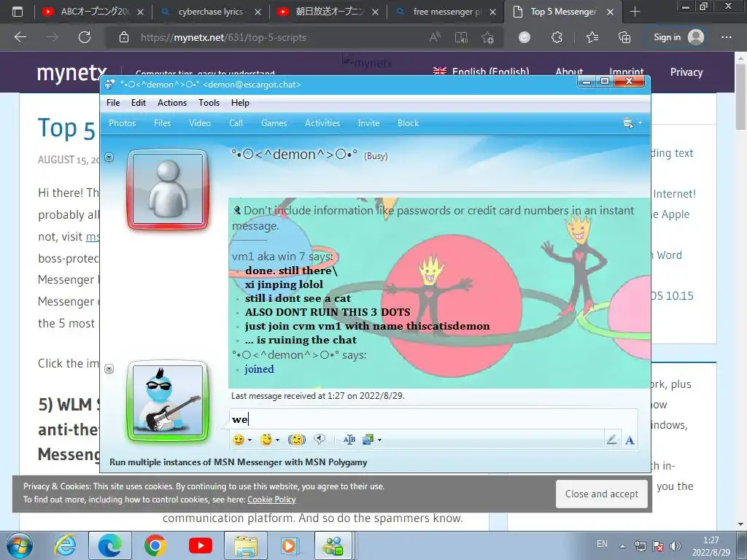Open Activities in the conversation toolbar
Image resolution: width=747 pixels, height=560 pixels.
point(322,123)
